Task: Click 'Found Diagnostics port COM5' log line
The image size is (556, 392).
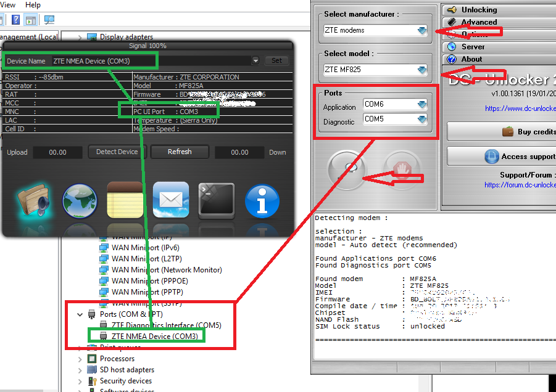Action: 373,265
